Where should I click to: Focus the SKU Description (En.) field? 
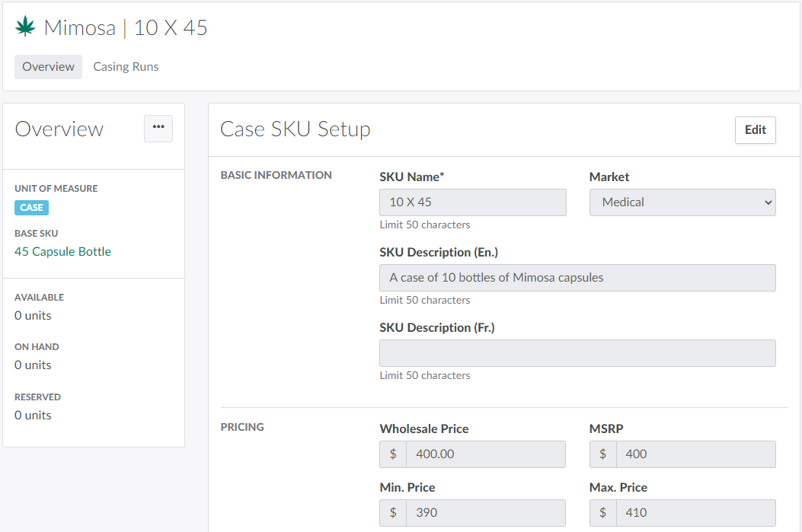point(577,278)
